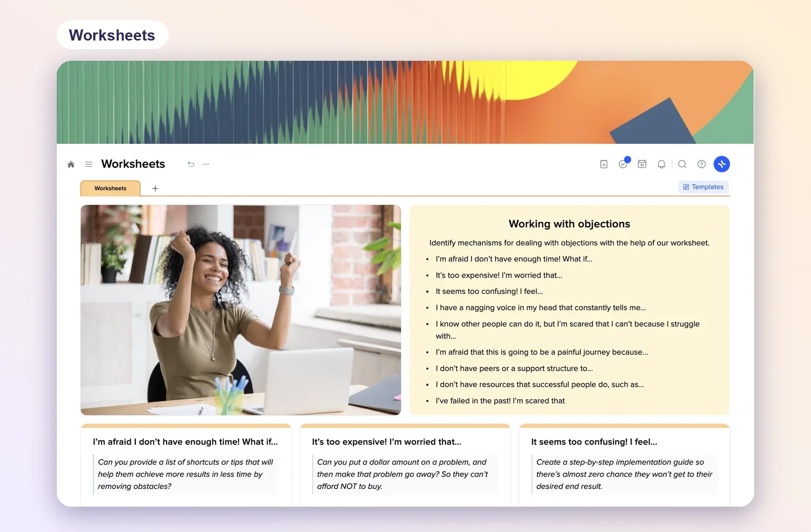Click the Worksheets page title
Viewport: 811px width, 532px height.
pyautogui.click(x=133, y=164)
